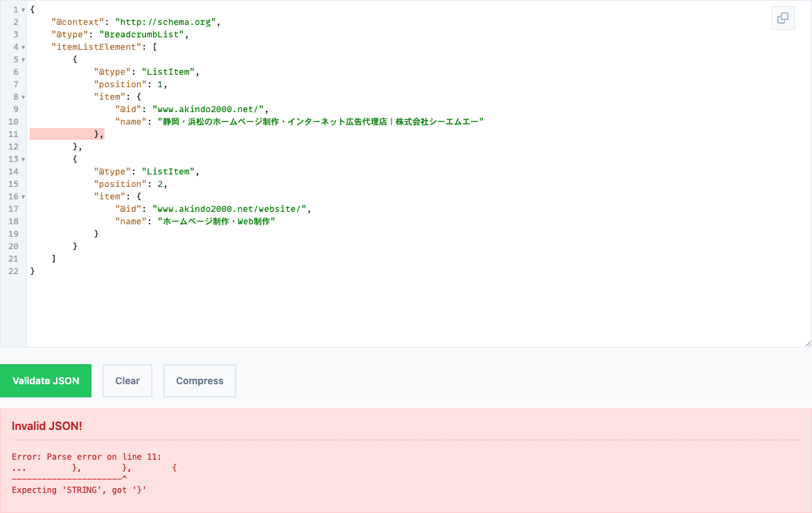Image resolution: width=812 pixels, height=513 pixels.
Task: Click the "http://schema.org" context value
Action: pyautogui.click(x=166, y=22)
